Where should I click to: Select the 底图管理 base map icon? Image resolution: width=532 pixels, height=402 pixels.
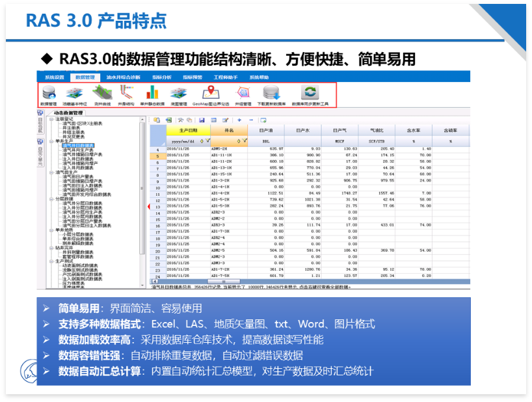point(179,96)
